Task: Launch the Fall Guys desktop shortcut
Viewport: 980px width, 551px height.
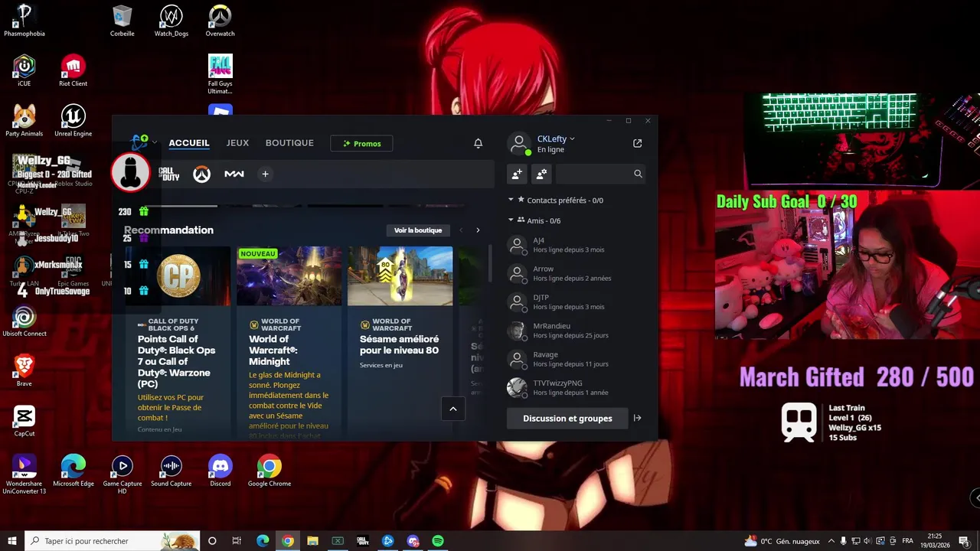Action: pos(220,74)
